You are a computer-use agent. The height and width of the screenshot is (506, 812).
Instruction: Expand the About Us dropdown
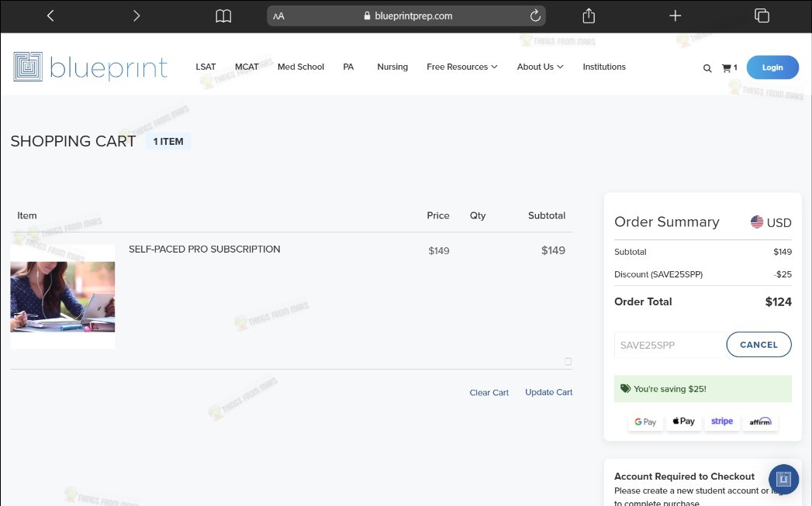540,67
